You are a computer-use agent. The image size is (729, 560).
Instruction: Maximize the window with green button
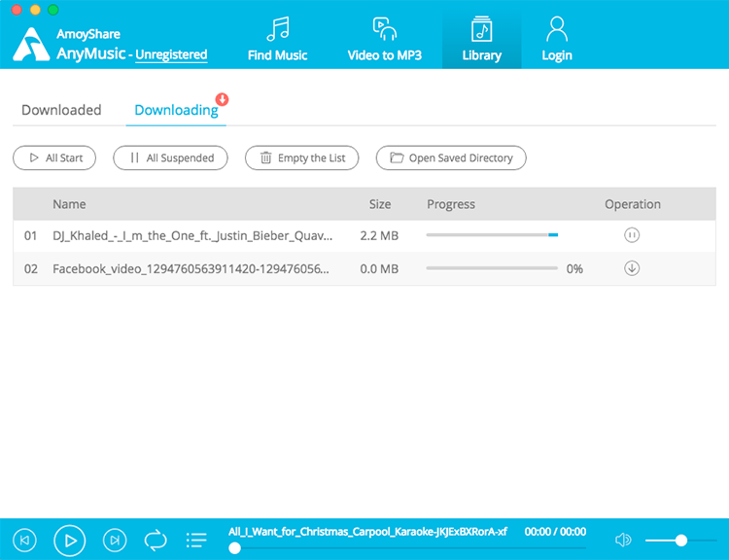point(53,10)
